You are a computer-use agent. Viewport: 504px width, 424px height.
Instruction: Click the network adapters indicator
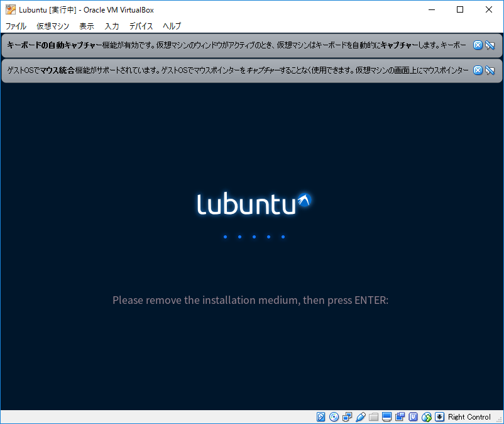point(347,417)
